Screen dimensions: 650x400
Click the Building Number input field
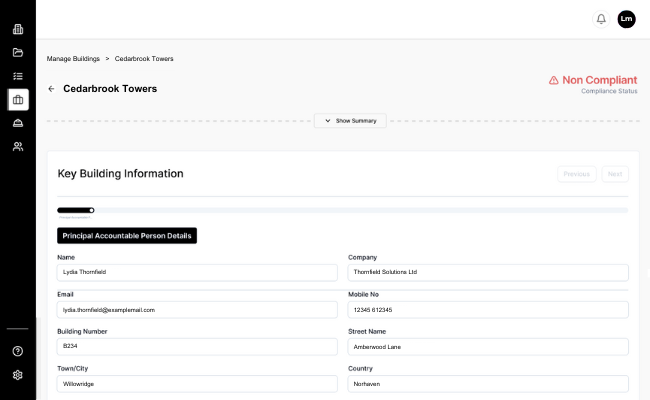[197, 347]
